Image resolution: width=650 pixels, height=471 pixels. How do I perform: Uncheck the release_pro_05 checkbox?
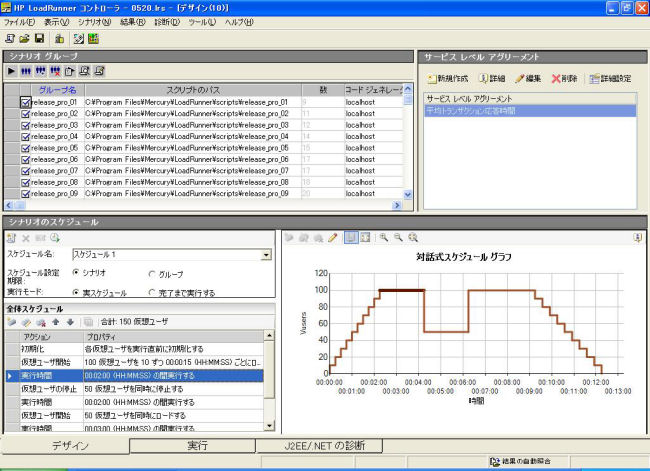click(x=25, y=148)
